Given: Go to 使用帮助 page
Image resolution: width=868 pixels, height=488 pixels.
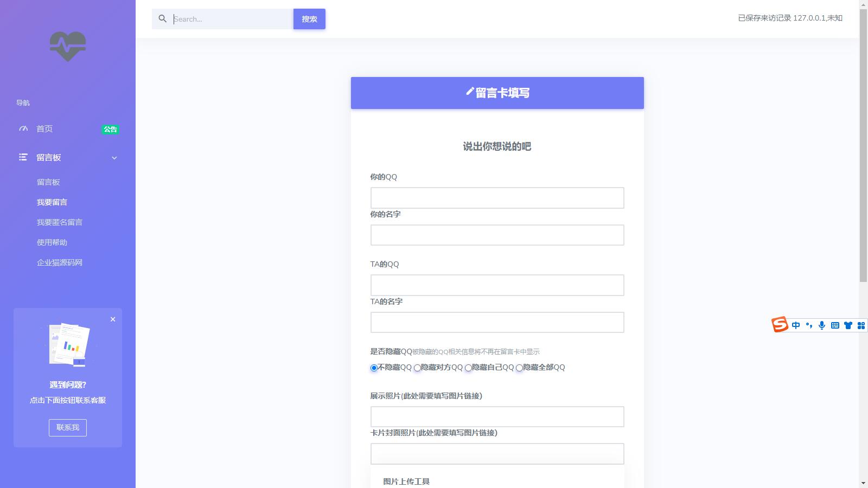Looking at the screenshot, I should [52, 242].
